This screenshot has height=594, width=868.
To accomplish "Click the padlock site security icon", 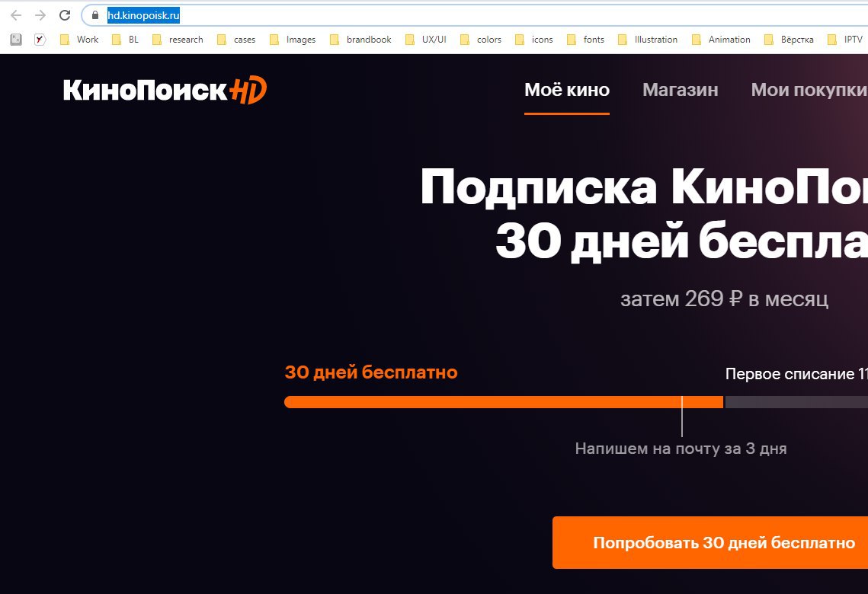I will [x=95, y=15].
